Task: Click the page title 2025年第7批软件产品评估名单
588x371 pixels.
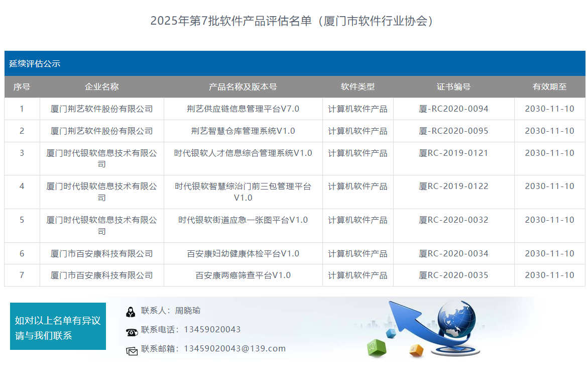Action: [x=292, y=21]
